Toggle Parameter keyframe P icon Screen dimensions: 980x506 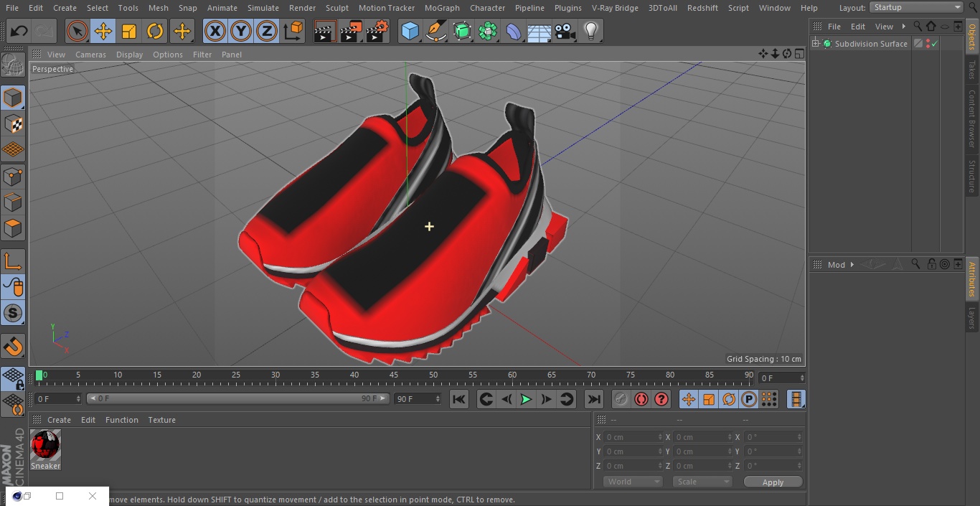749,399
